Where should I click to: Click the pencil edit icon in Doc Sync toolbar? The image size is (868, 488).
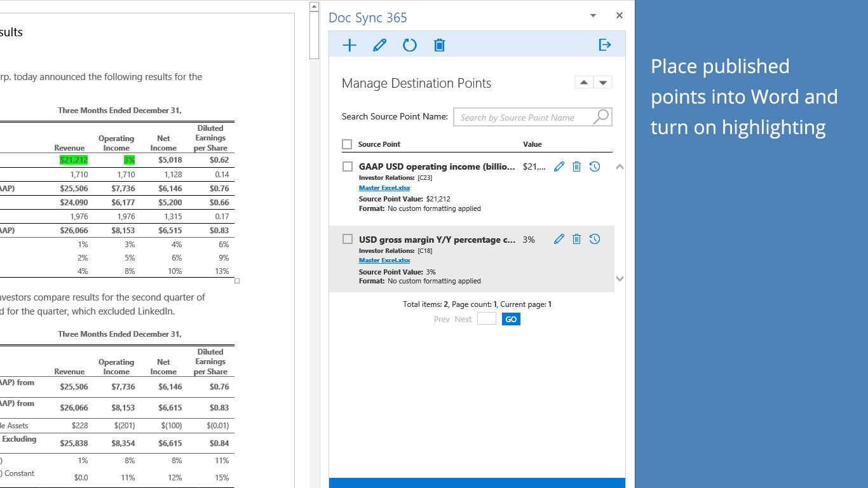tap(379, 45)
